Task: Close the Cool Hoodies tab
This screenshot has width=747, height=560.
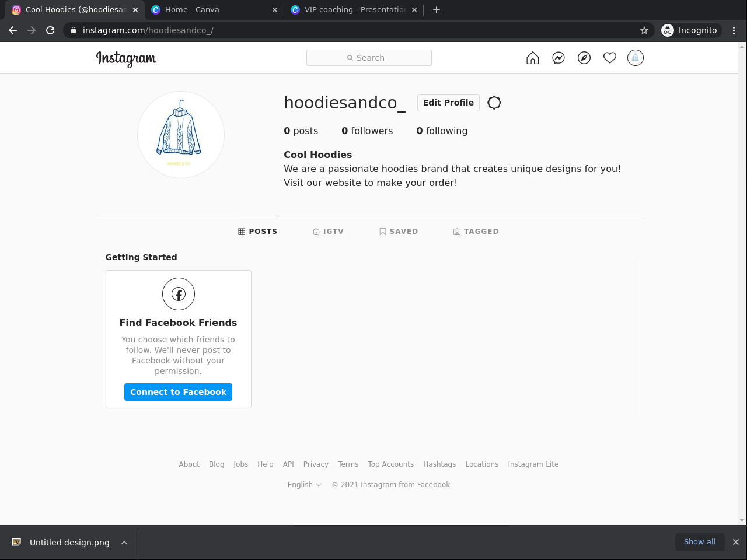Action: pyautogui.click(x=135, y=10)
